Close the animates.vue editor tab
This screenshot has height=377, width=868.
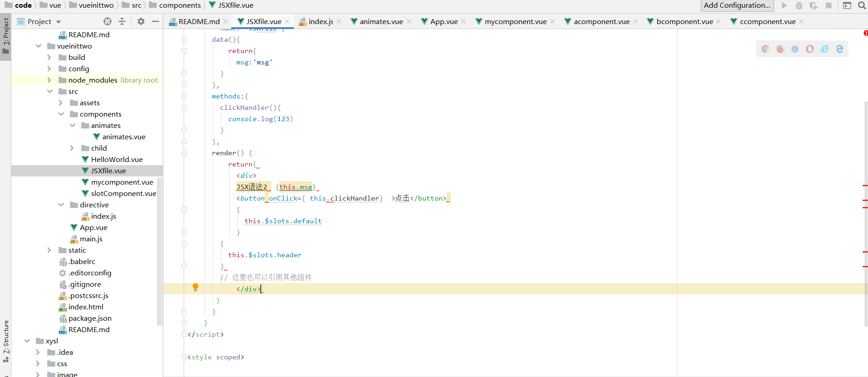[409, 21]
